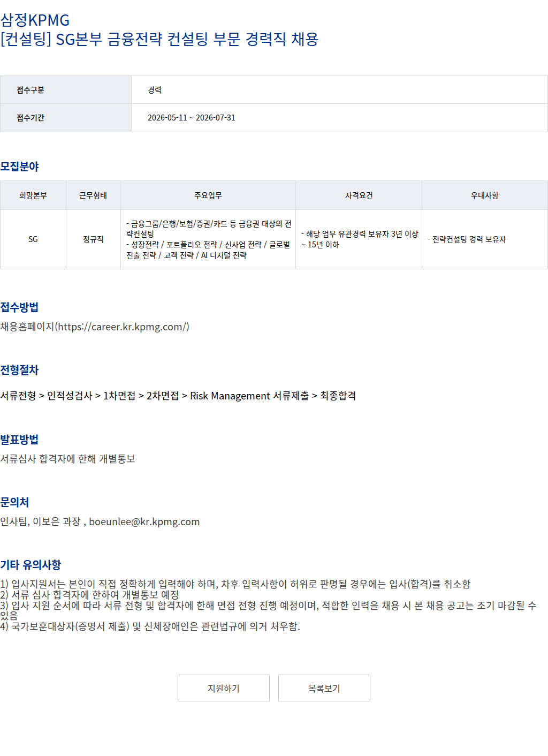548x756 pixels.
Task: Click note 4 about 국가보훈대상자 처우
Action: tap(150, 626)
